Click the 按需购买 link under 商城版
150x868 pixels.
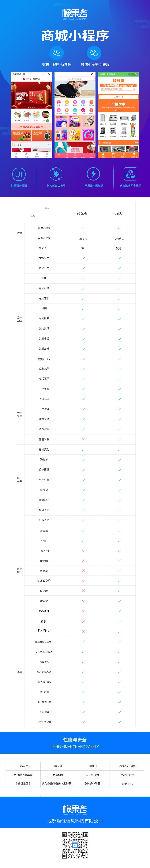(83, 239)
